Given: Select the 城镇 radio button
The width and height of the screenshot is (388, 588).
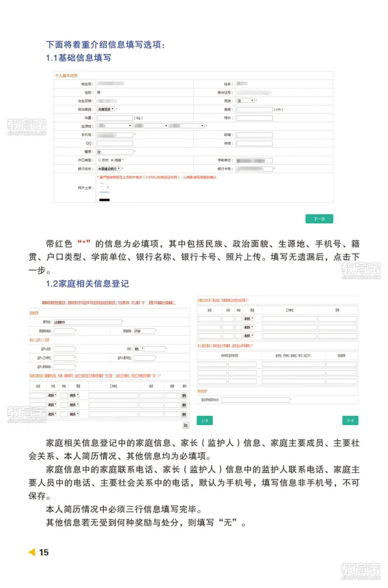Looking at the screenshot, I should (x=112, y=160).
